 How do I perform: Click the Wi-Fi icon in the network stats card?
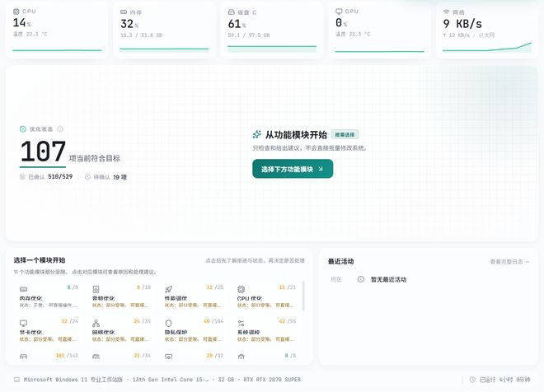click(446, 12)
